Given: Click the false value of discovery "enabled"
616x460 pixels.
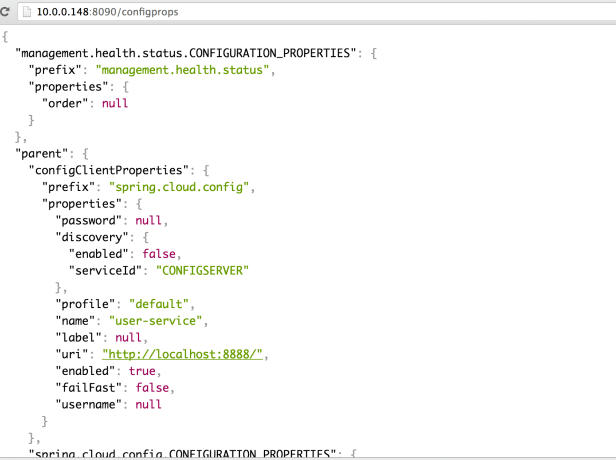Looking at the screenshot, I should coord(159,254).
